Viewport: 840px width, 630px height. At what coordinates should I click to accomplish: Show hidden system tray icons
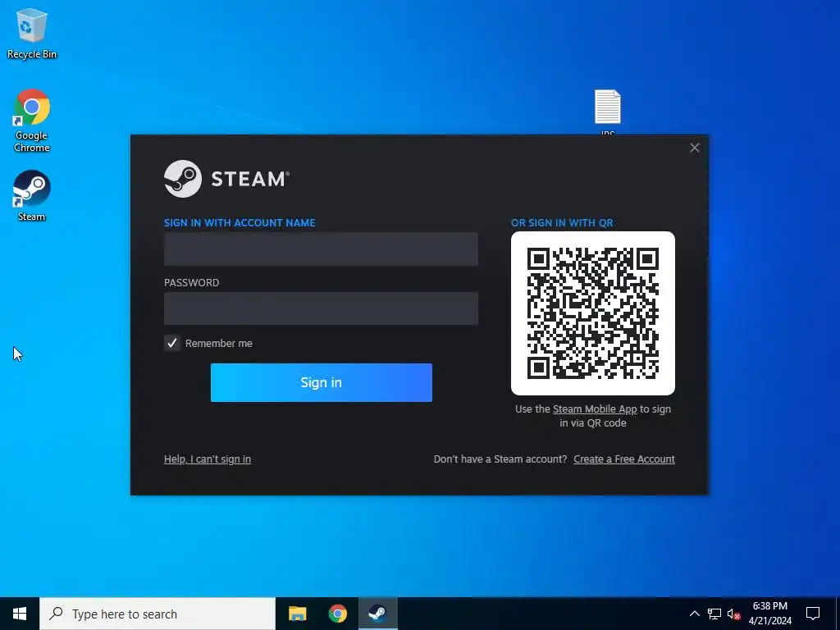(x=694, y=614)
